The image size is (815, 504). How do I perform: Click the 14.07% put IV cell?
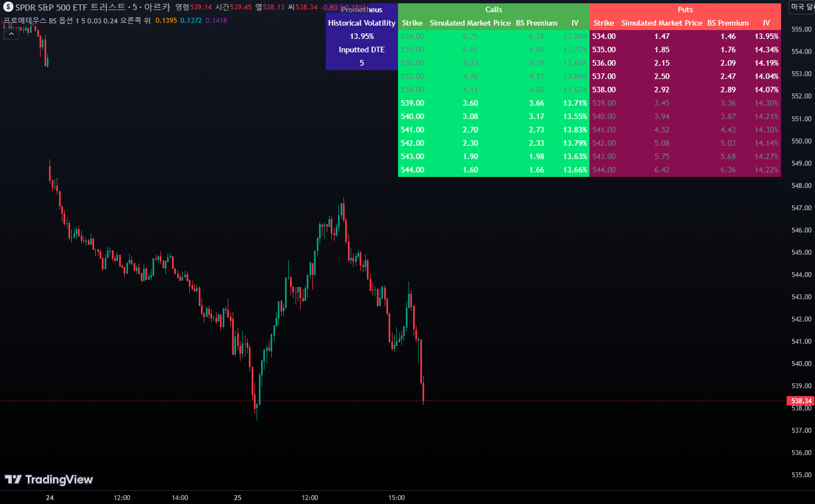pos(767,90)
